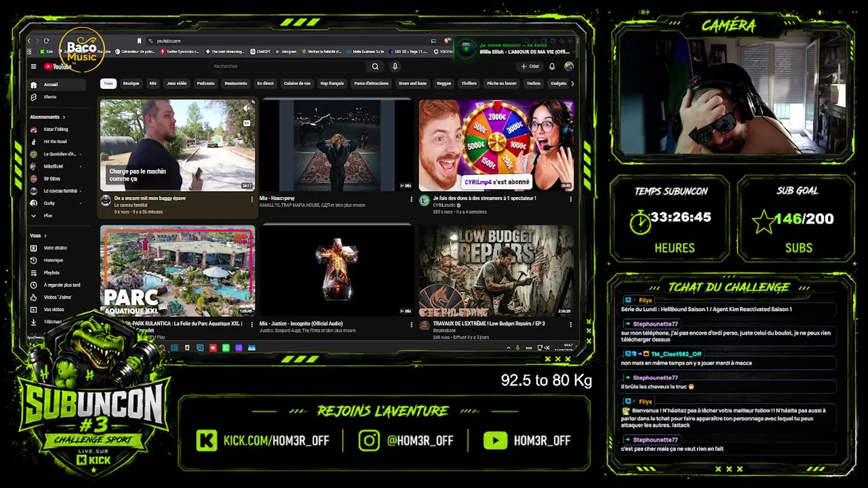868x488 pixels.
Task: Open more options for the buggy épave video
Action: pos(252,199)
